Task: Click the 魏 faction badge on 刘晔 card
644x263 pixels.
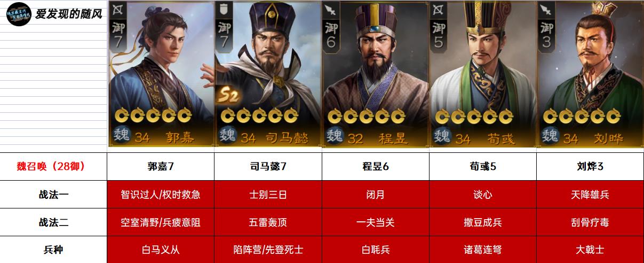Action: click(x=550, y=137)
